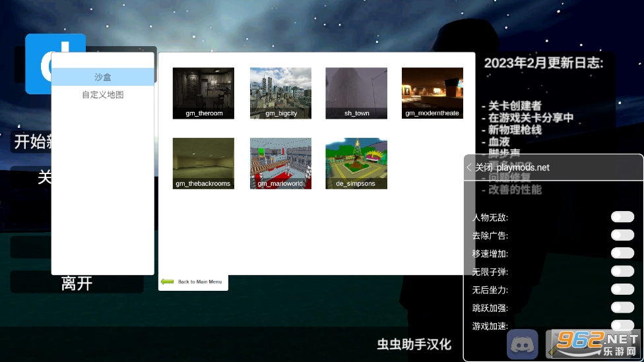The height and width of the screenshot is (362, 644).
Task: Switch to the 自定义地图 tab
Action: click(x=103, y=95)
